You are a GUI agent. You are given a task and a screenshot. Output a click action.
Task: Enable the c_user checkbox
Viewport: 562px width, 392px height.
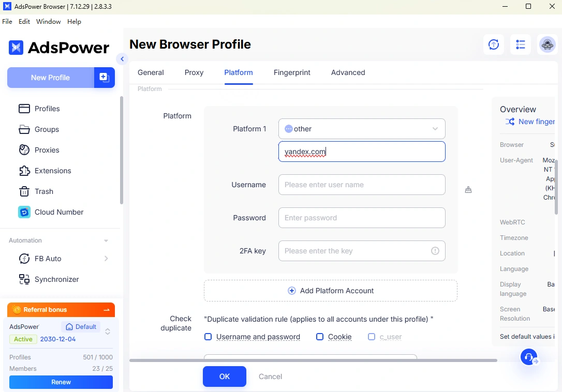point(371,337)
